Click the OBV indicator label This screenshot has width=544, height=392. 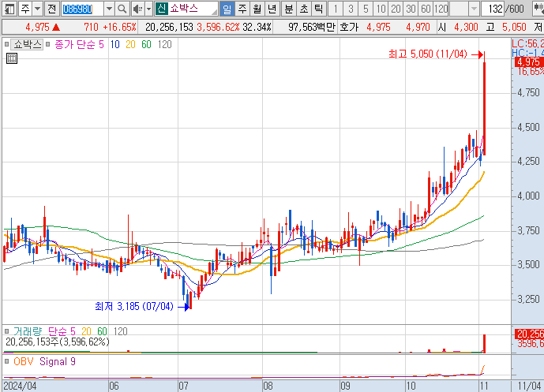[x=24, y=362]
